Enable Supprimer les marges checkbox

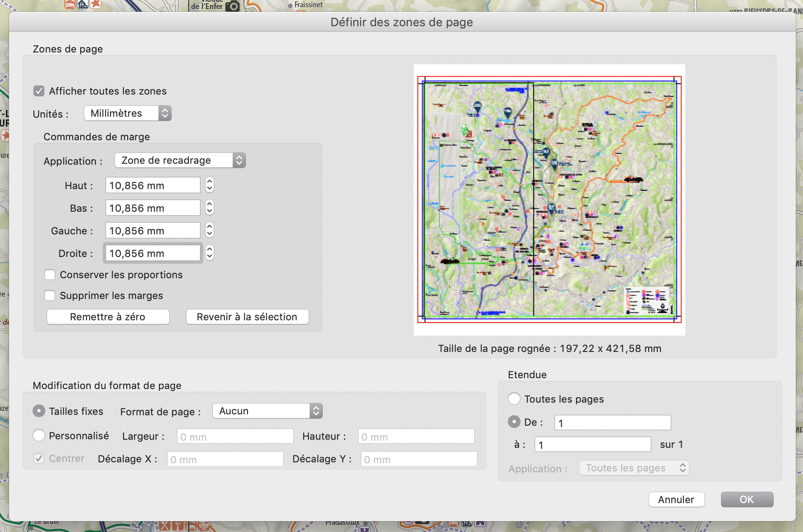tap(50, 296)
